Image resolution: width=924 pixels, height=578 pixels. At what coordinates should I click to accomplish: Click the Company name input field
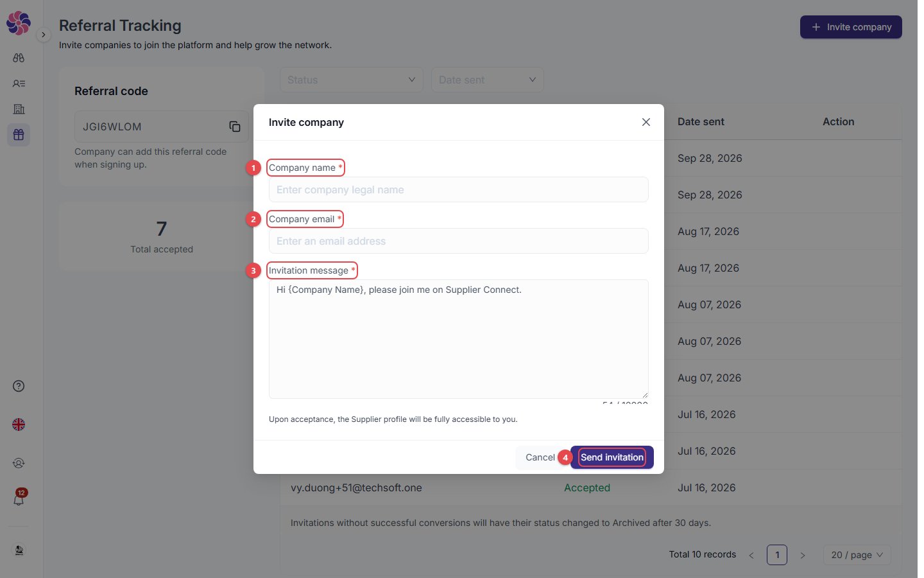[x=459, y=189]
